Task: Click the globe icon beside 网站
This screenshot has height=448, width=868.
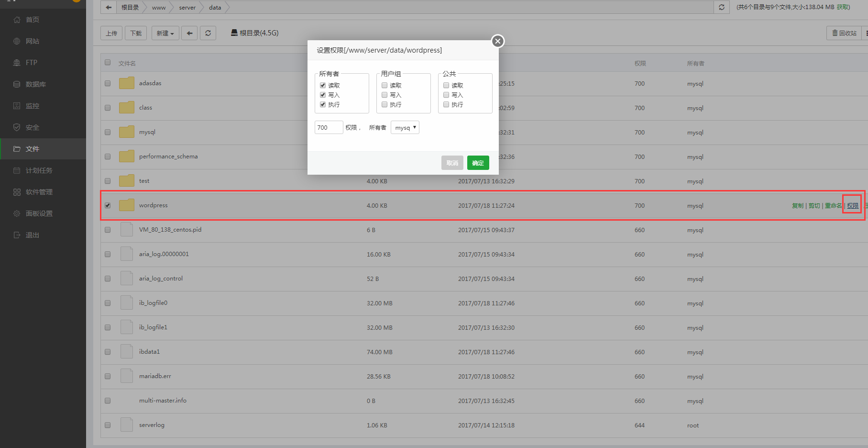Action: coord(17,41)
